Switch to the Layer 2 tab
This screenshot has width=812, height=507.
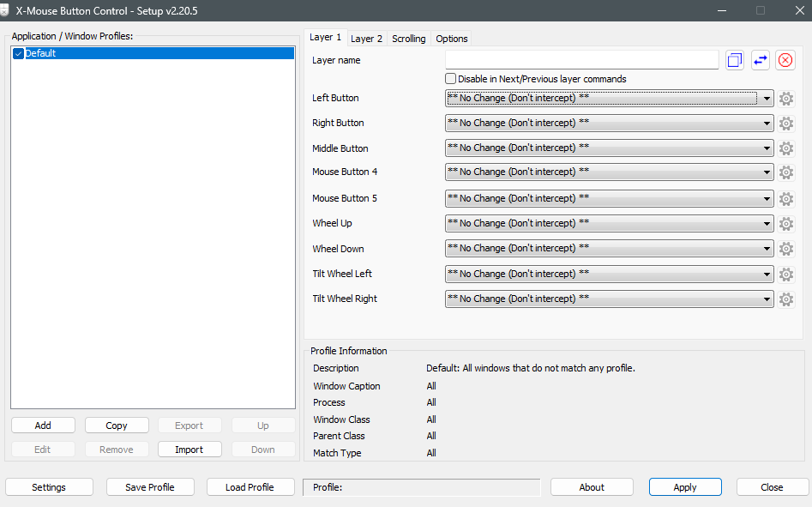coord(366,39)
